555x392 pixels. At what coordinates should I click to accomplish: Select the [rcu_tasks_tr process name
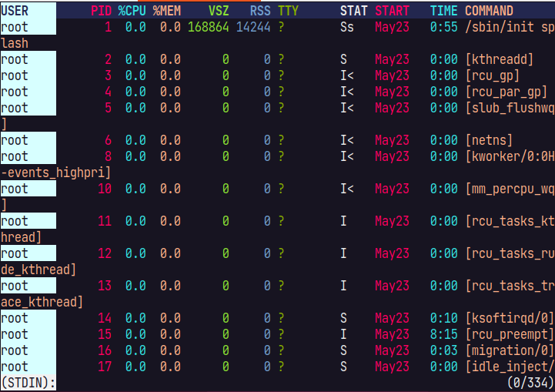pyautogui.click(x=510, y=286)
